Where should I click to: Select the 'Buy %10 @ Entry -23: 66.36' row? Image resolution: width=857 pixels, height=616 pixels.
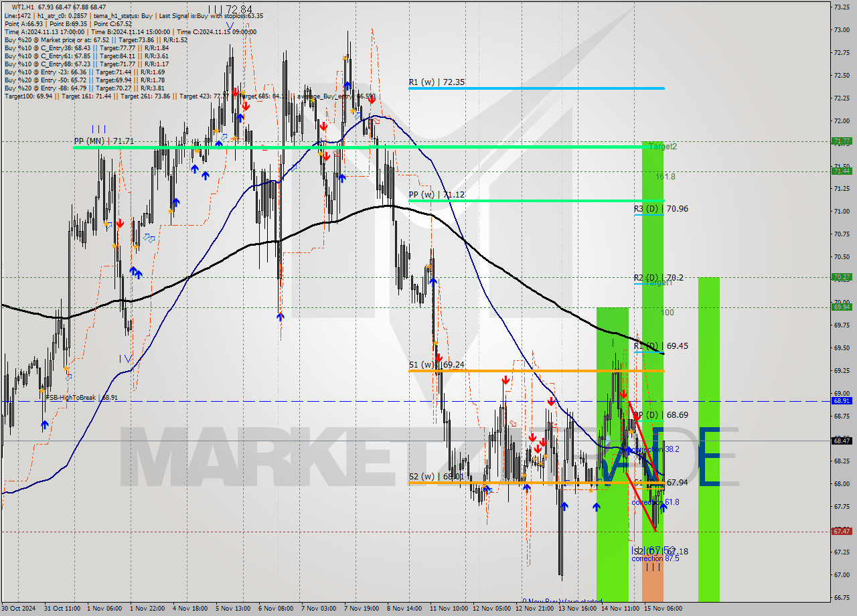click(x=85, y=72)
